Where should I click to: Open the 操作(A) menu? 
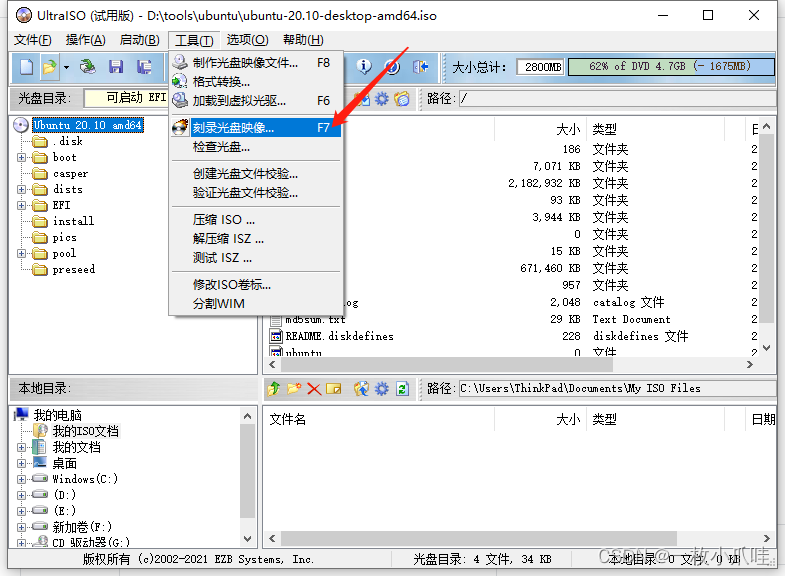pyautogui.click(x=85, y=40)
